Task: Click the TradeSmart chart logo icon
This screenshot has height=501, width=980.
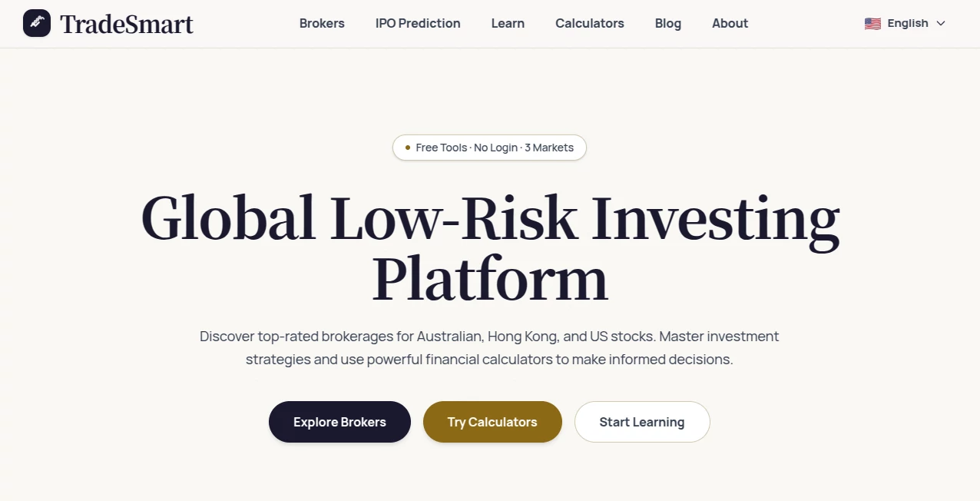Action: click(x=37, y=23)
